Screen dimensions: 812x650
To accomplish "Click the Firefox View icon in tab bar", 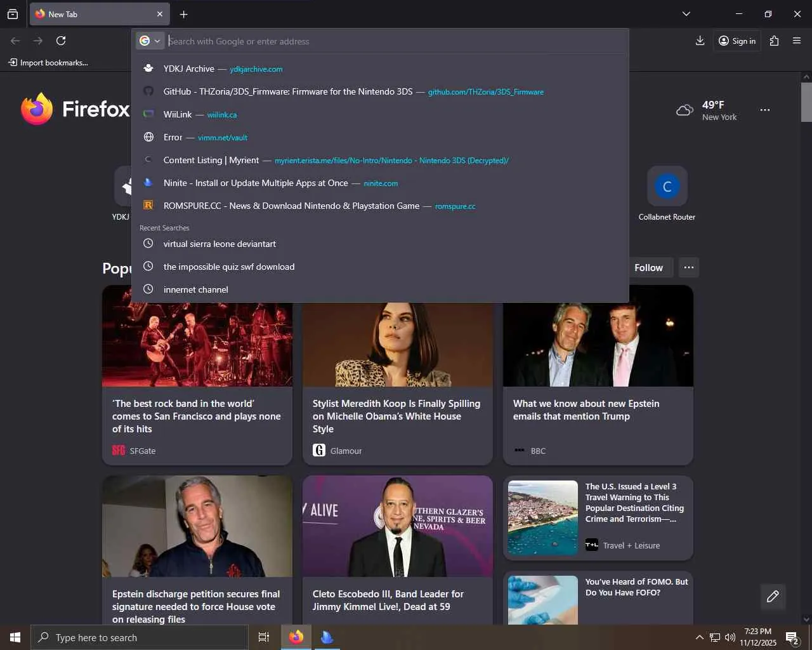I will 13,14.
